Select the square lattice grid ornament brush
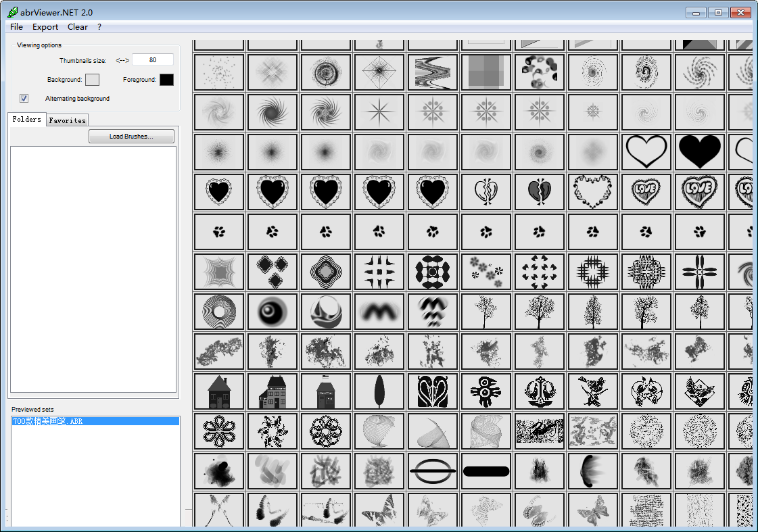 [x=593, y=272]
